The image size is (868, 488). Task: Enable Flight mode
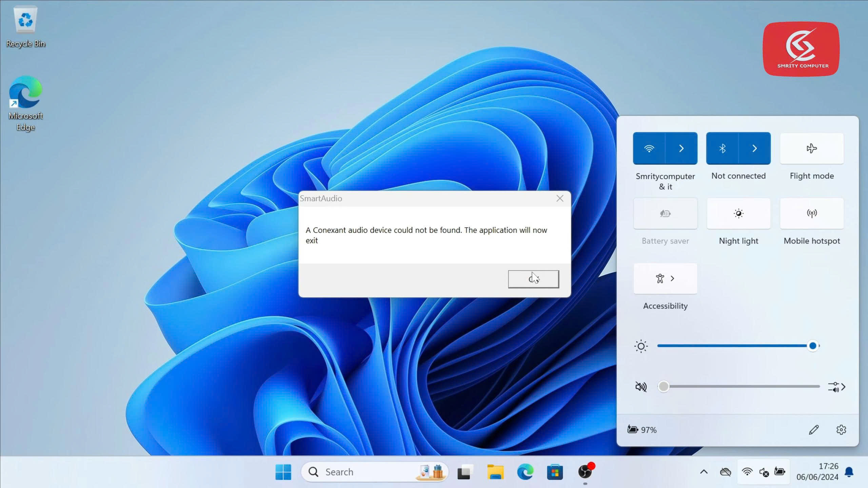pyautogui.click(x=811, y=148)
